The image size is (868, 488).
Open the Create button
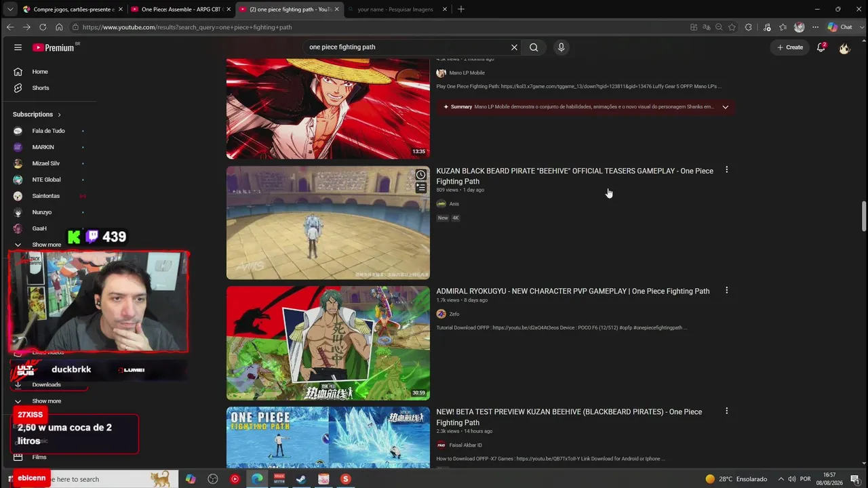[x=790, y=47]
